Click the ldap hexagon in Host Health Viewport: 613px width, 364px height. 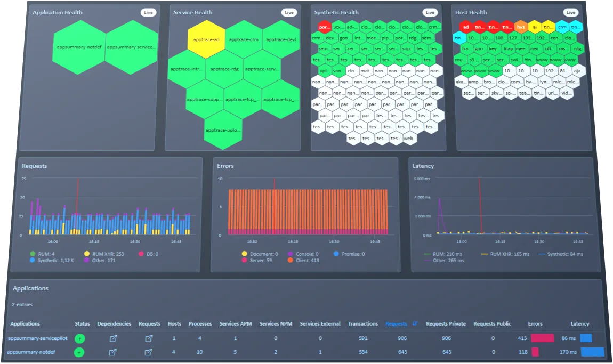point(509,49)
